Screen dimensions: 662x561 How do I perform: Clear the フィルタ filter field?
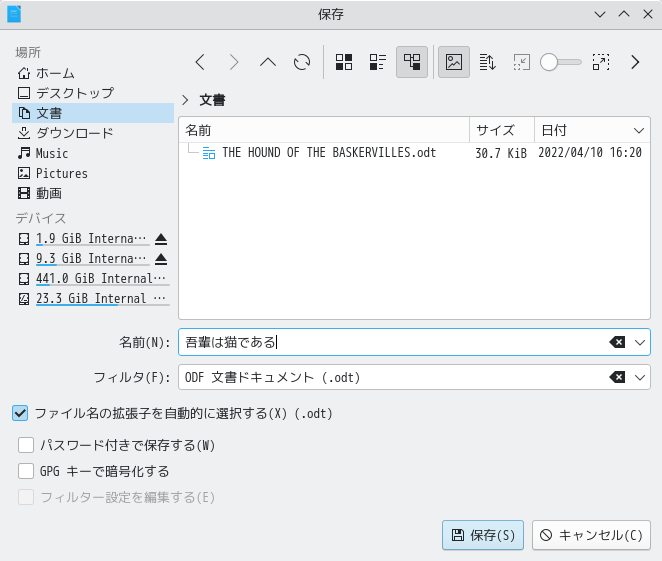617,377
